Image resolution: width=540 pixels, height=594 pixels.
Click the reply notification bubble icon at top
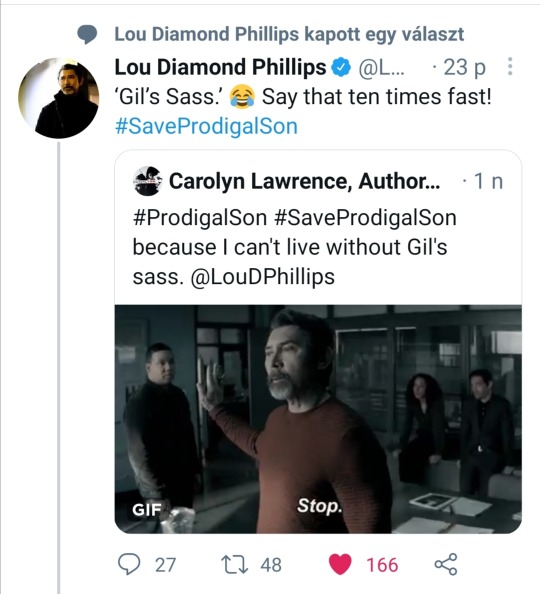[87, 34]
